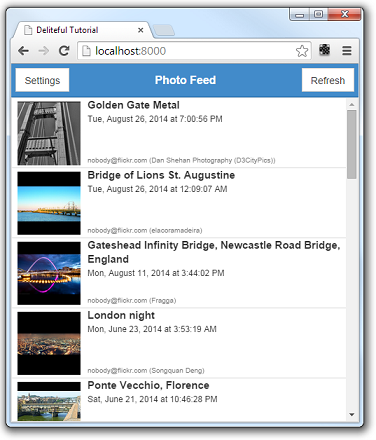The image size is (376, 440).
Task: Select the Bridge of Lions St. Augustine photo
Action: (179, 203)
